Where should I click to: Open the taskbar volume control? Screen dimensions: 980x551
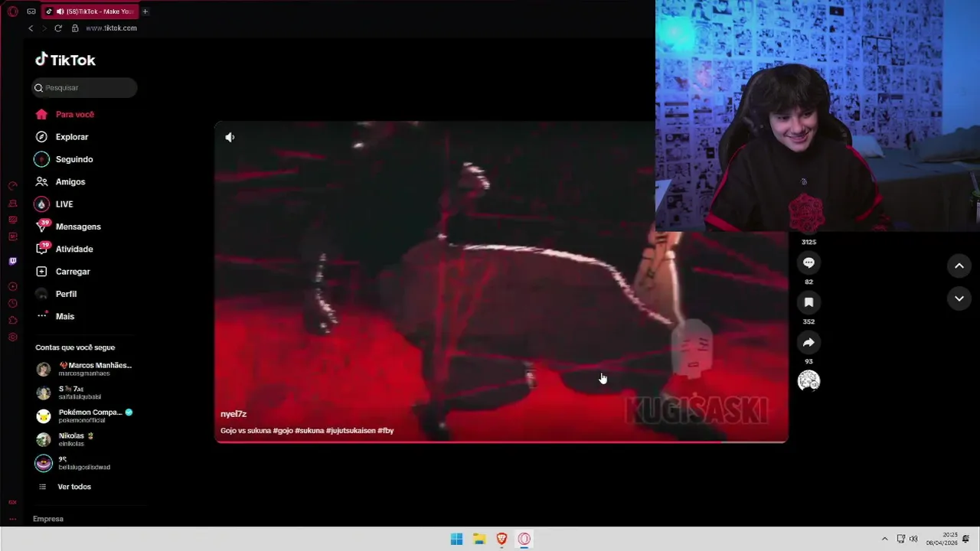(913, 539)
